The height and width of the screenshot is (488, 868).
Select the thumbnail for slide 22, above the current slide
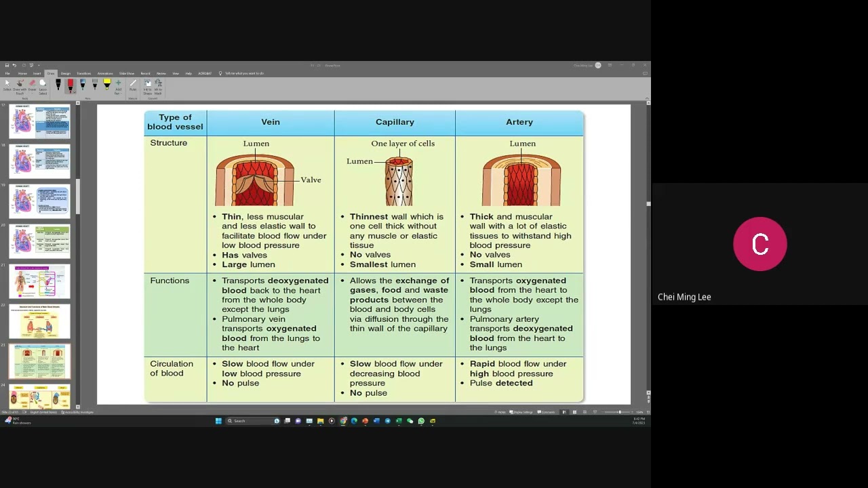(39, 321)
